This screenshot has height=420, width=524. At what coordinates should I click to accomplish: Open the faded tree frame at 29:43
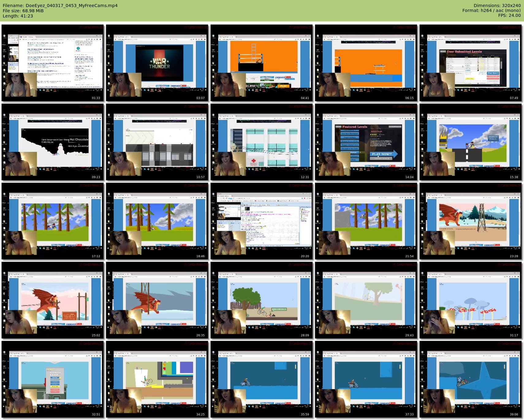coord(366,300)
